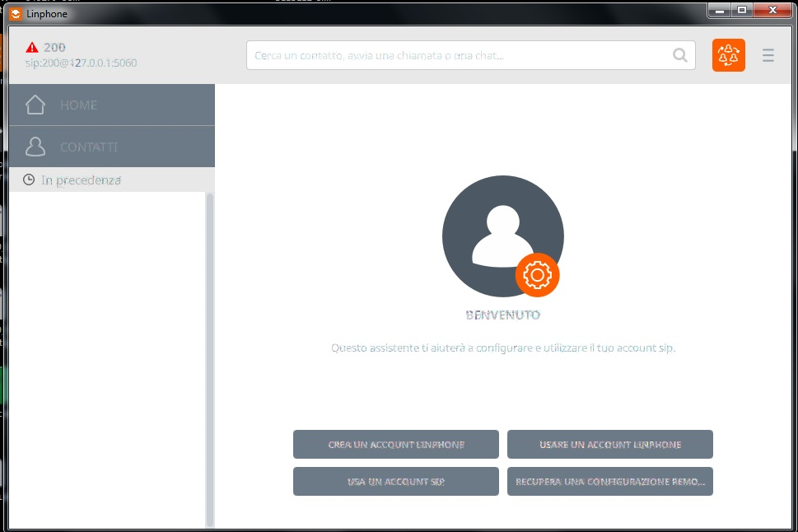The width and height of the screenshot is (798, 532).
Task: Click the BENVENUTO heading
Action: [x=503, y=315]
